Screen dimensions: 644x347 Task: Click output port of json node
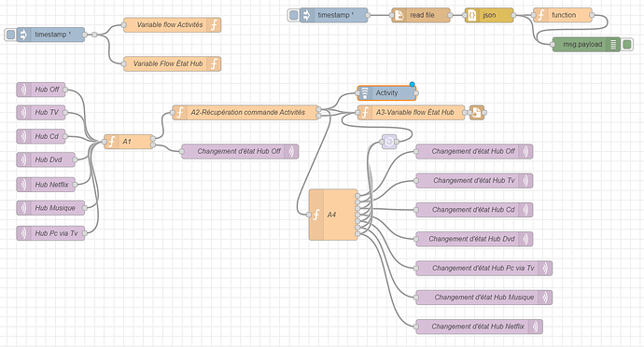pyautogui.click(x=513, y=15)
